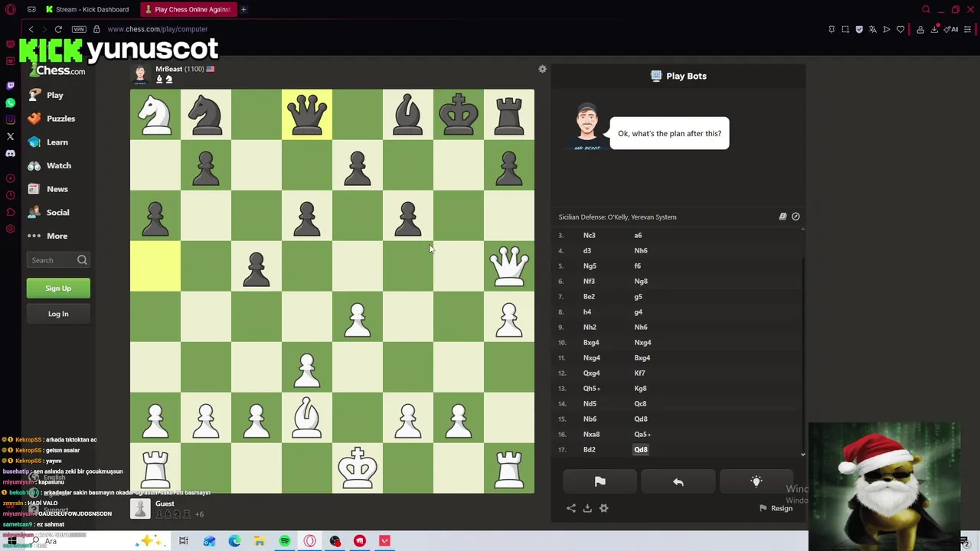The height and width of the screenshot is (551, 980).
Task: Click the Guest player avatar below board
Action: pos(140,508)
